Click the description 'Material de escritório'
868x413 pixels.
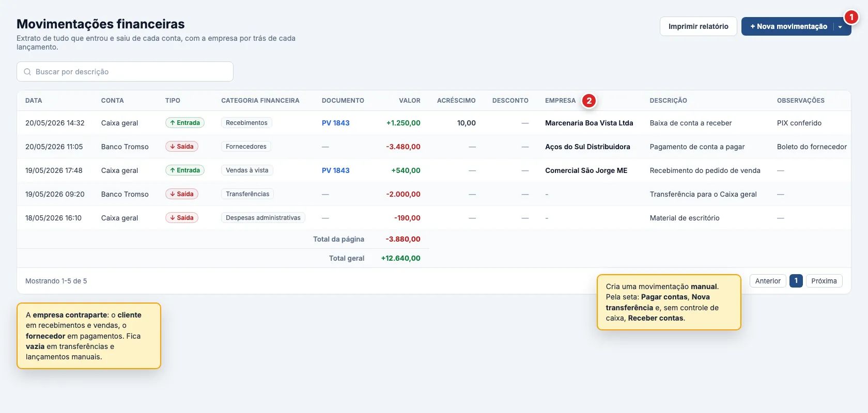pos(685,218)
